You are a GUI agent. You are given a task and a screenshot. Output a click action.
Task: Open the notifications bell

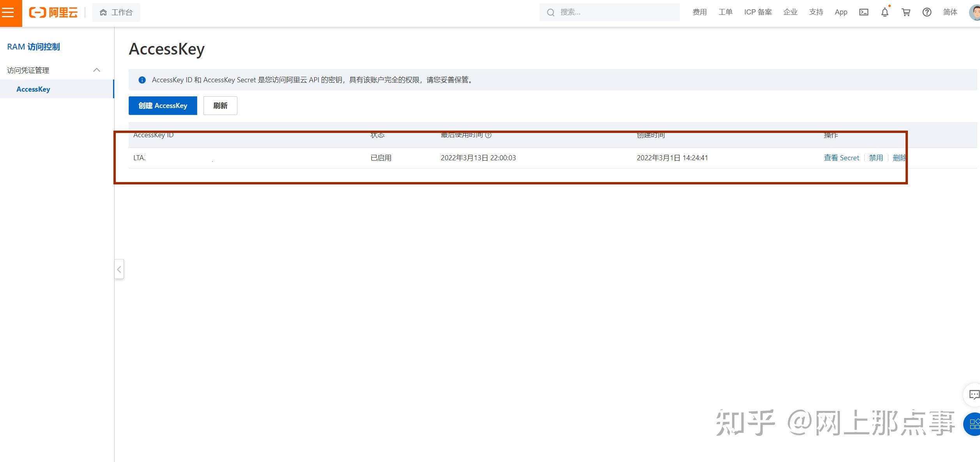885,12
